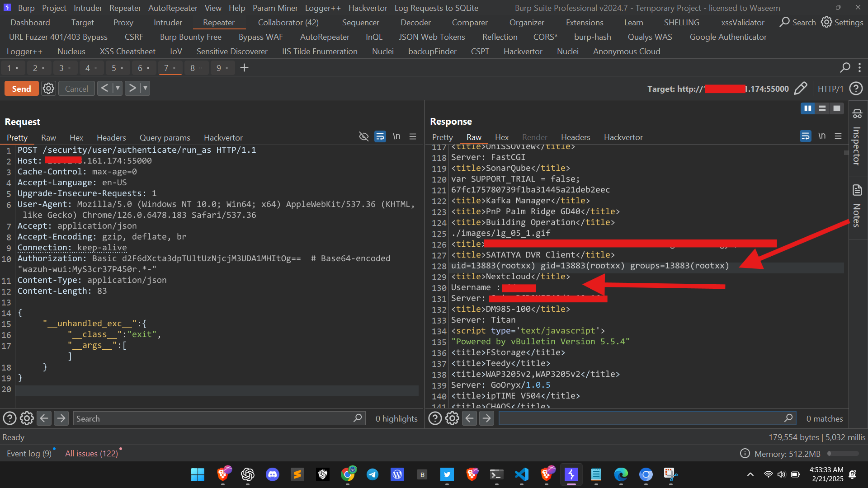This screenshot has width=868, height=488.
Task: Click magnifier icon in response search field
Action: [x=788, y=418]
